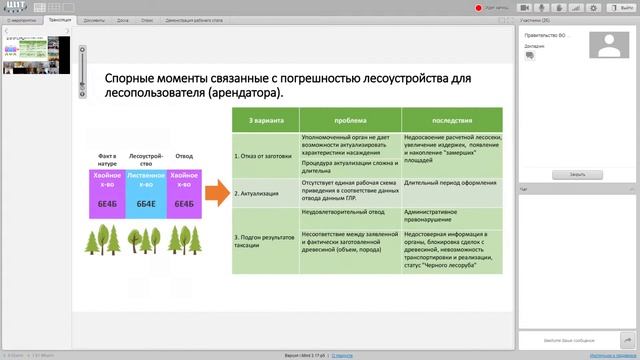The image size is (640, 360).
Task: Select the third single-pane layout icon
Action: 69,7
